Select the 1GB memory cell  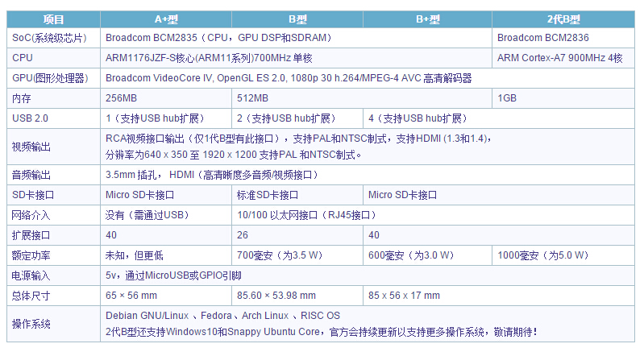pyautogui.click(x=507, y=98)
